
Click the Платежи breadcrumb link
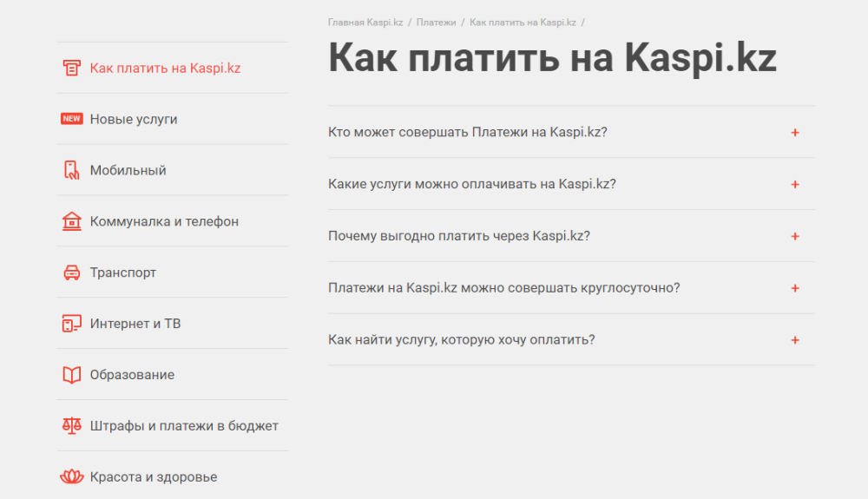pos(436,22)
